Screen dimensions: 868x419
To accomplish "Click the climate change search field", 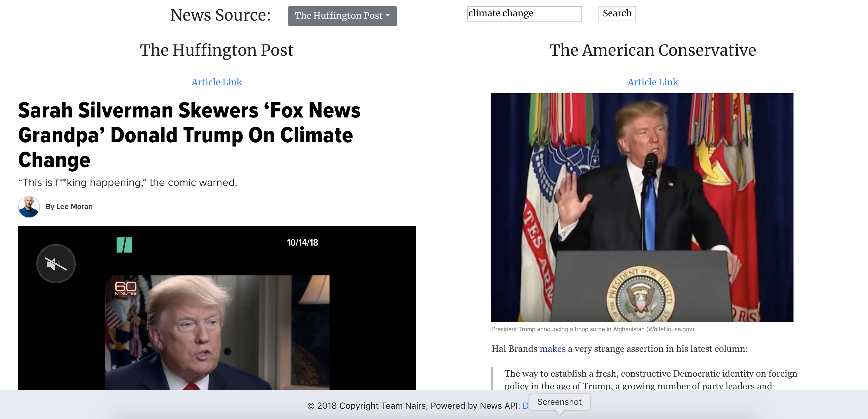I will (524, 14).
